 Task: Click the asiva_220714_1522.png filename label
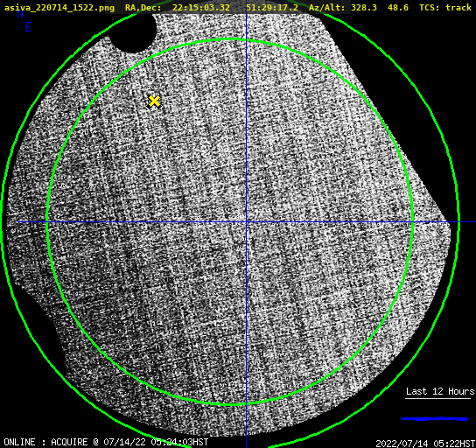click(59, 8)
